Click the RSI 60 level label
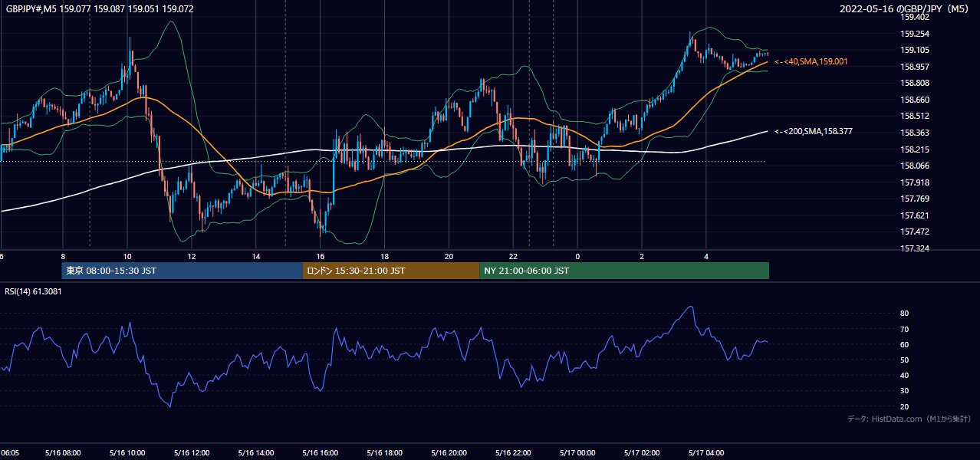The height and width of the screenshot is (460, 980). (x=904, y=344)
